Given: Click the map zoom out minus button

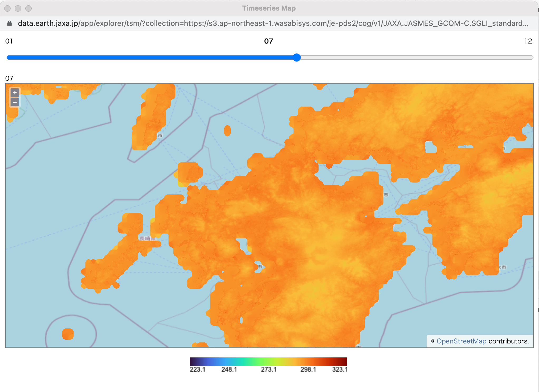Looking at the screenshot, I should tap(15, 102).
